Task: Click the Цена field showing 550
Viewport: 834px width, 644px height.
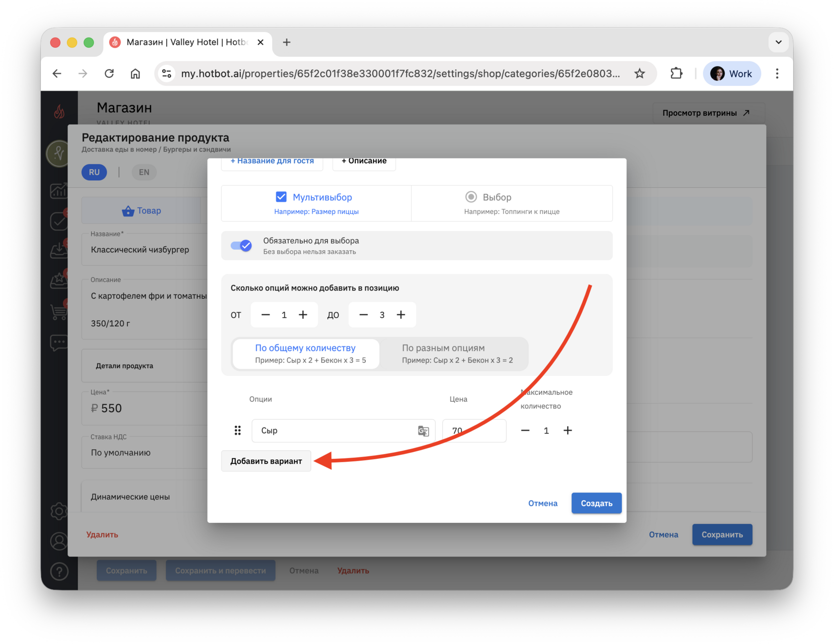Action: coord(144,408)
